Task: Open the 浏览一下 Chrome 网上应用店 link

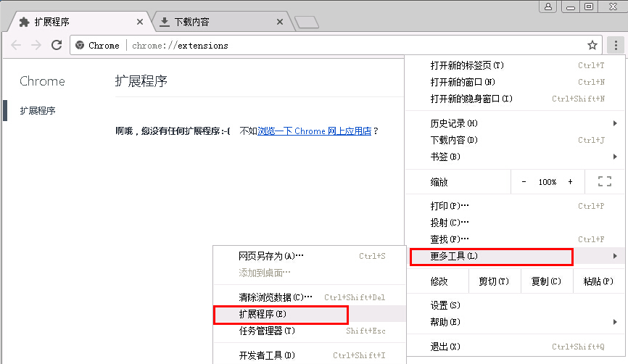Action: coord(315,131)
